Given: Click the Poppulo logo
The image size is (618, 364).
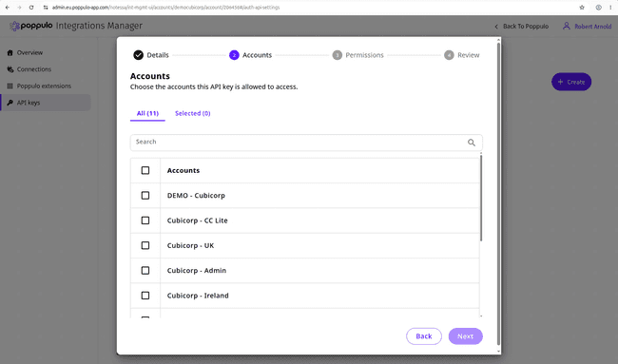Looking at the screenshot, I should [x=30, y=26].
